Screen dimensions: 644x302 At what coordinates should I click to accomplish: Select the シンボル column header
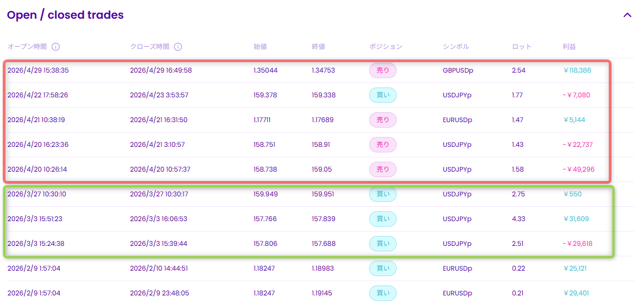(456, 47)
